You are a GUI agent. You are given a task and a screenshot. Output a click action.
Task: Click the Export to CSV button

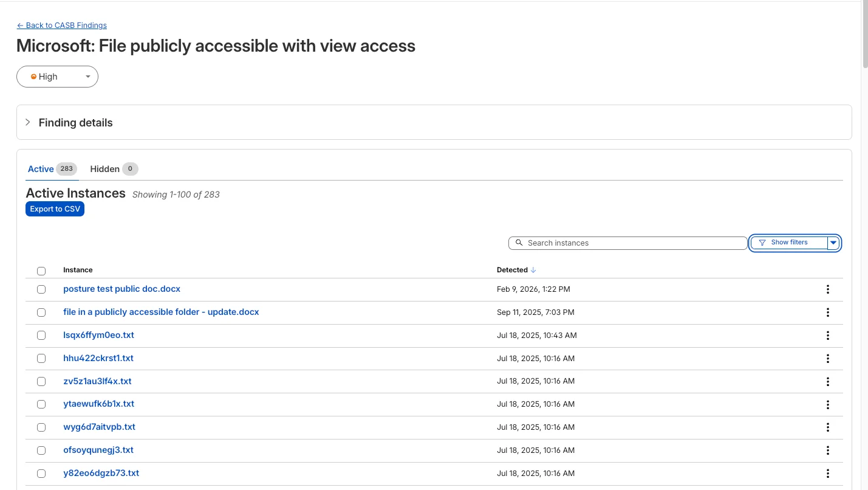point(55,209)
